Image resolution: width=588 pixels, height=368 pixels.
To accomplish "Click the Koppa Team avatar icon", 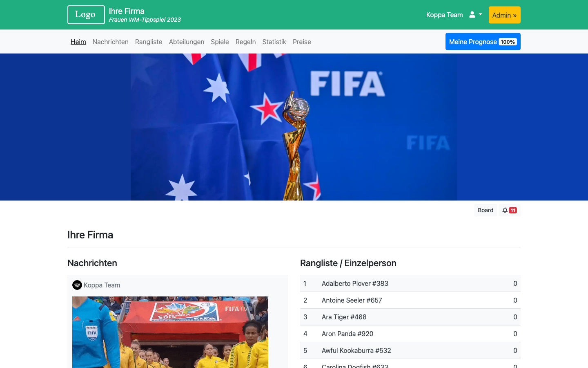I will [77, 285].
